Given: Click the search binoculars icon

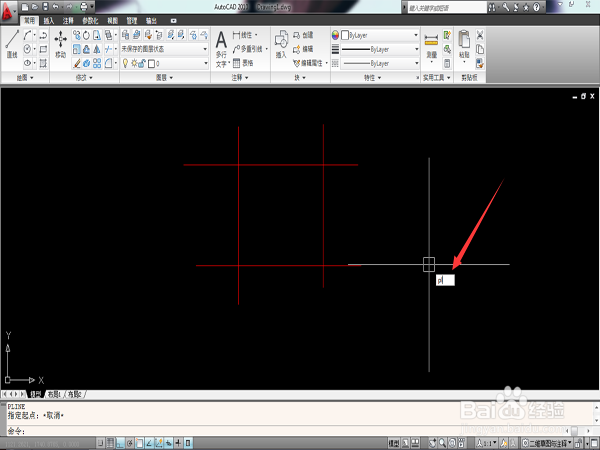Looking at the screenshot, I should point(492,7).
